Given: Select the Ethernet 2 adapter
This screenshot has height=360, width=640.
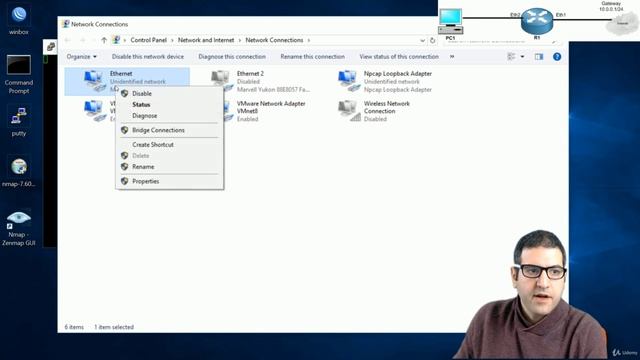Looking at the screenshot, I should coord(261,81).
